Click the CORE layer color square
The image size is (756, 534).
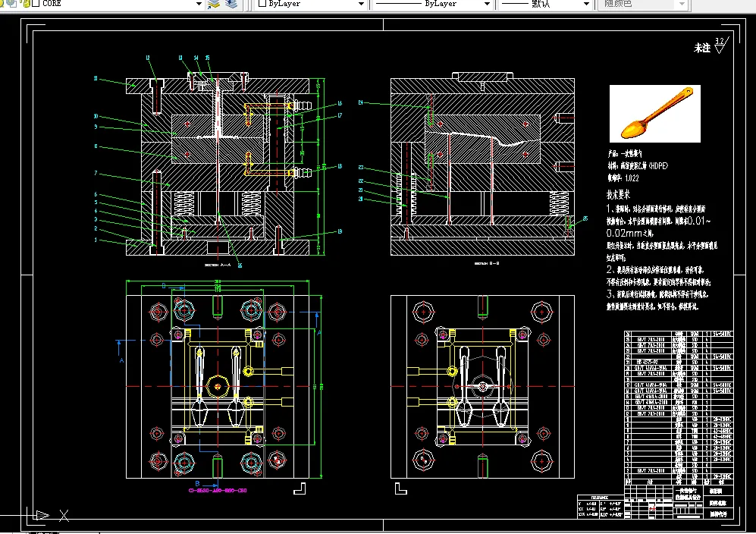pos(36,3)
